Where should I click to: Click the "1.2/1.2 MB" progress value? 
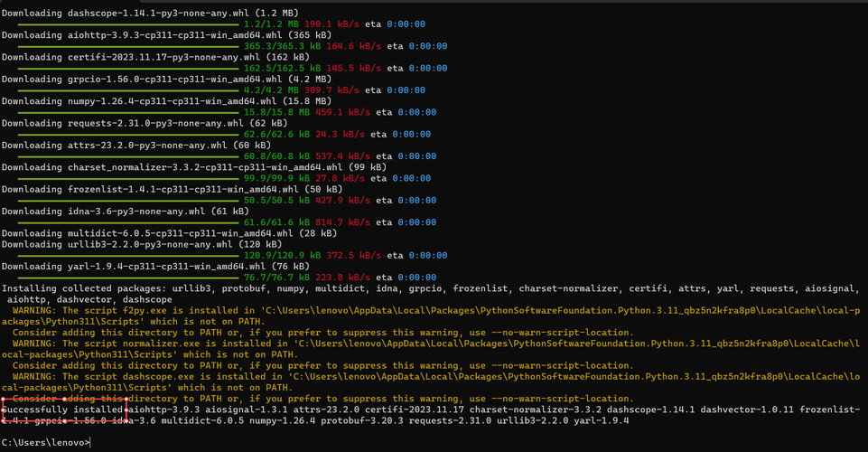coord(271,24)
